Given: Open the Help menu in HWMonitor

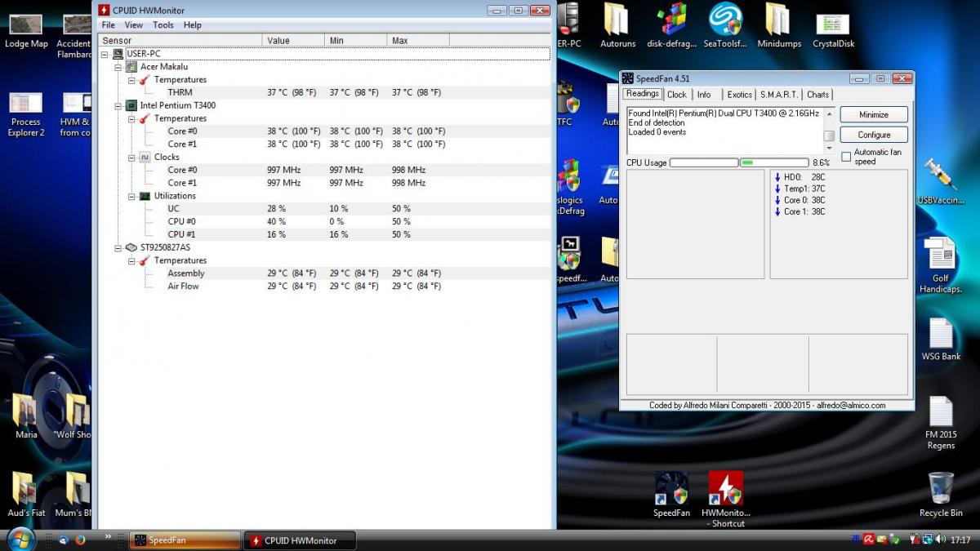Looking at the screenshot, I should [x=192, y=25].
